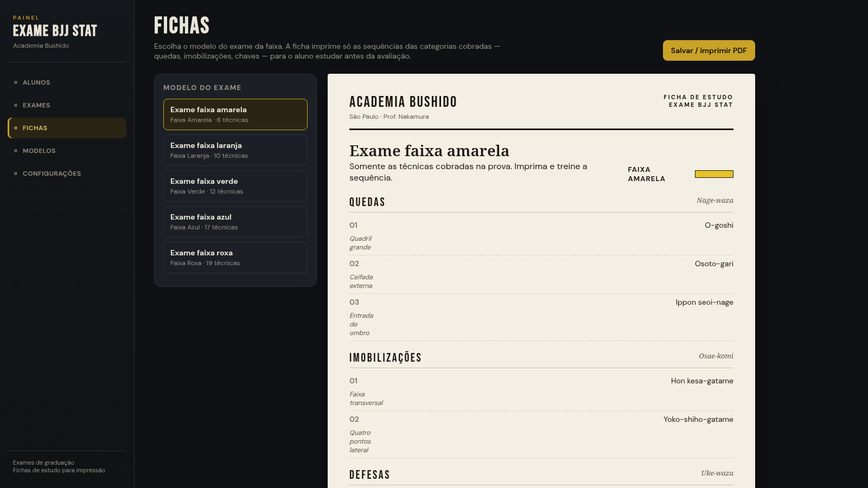Viewport: 868px width, 488px height.
Task: Click the Uke-waza label
Action: click(x=717, y=473)
